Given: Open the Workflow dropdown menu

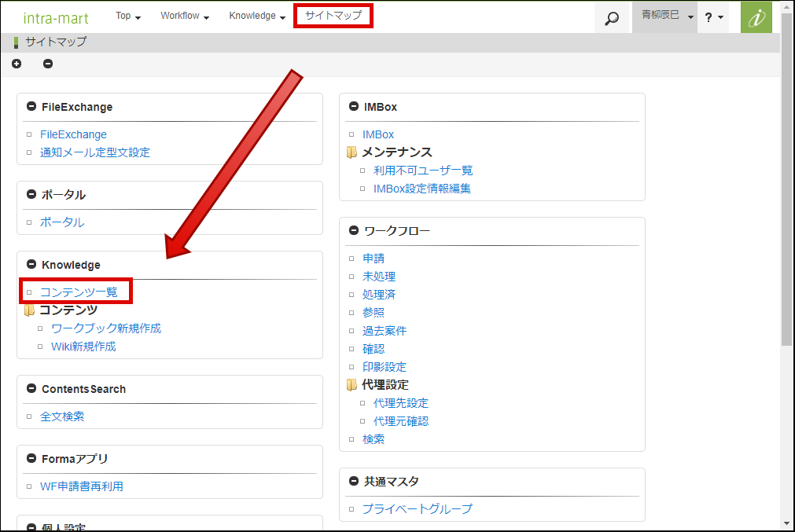Looking at the screenshot, I should pos(185,16).
